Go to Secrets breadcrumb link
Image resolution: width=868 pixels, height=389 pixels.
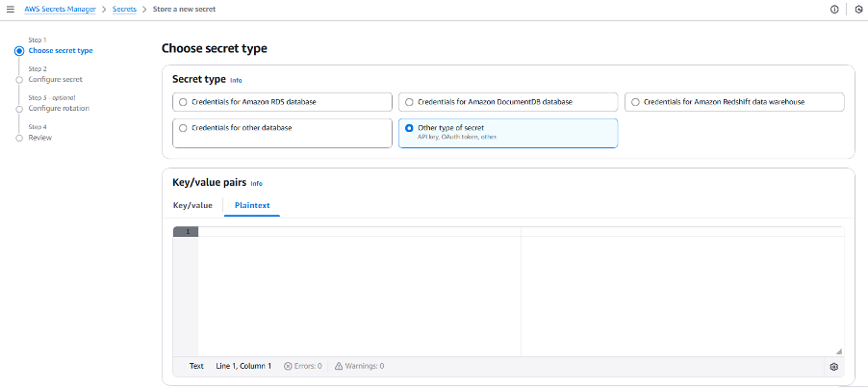124,9
